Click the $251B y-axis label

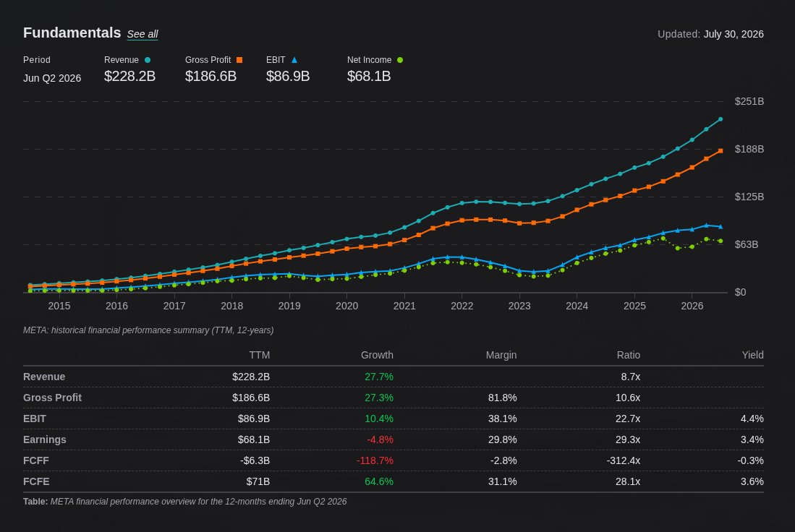coord(749,101)
